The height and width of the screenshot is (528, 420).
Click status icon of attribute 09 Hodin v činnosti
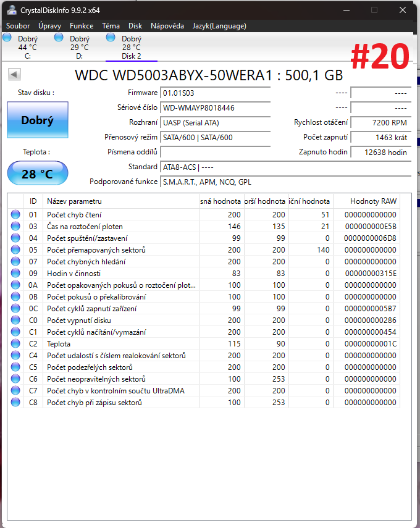click(15, 273)
